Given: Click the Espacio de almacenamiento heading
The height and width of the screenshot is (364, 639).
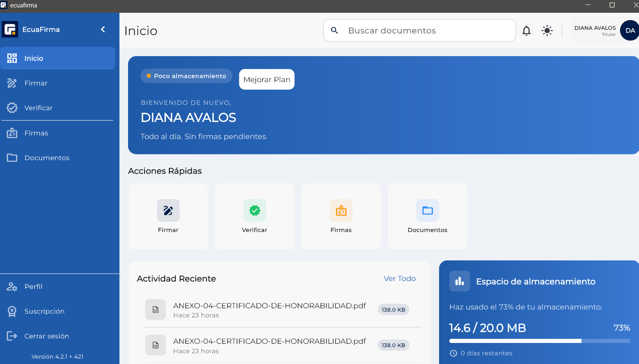Looking at the screenshot, I should [x=536, y=281].
